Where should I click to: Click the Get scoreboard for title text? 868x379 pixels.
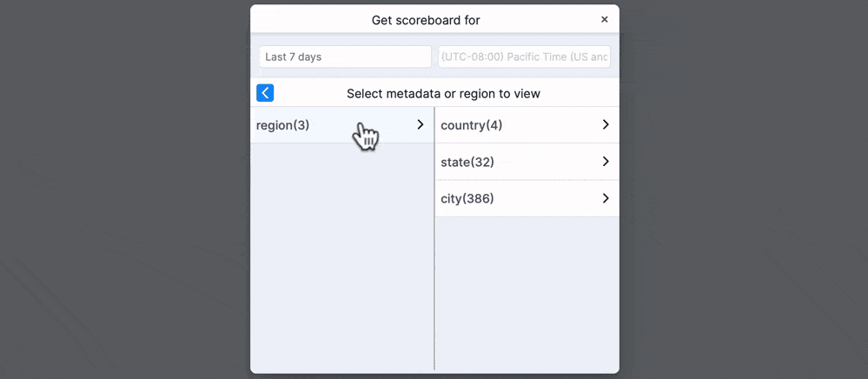pos(426,21)
